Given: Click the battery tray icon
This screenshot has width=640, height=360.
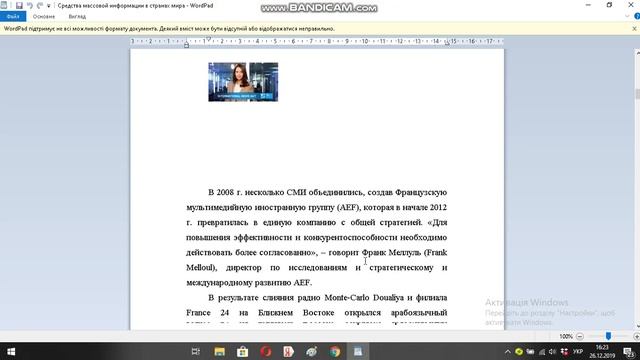Looking at the screenshot, I should click(x=530, y=351).
